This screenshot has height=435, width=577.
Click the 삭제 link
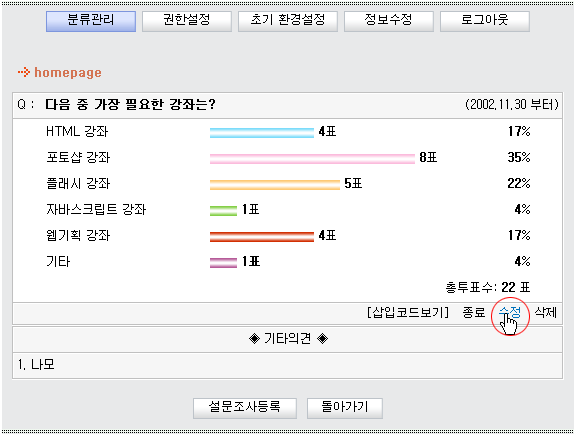click(545, 312)
